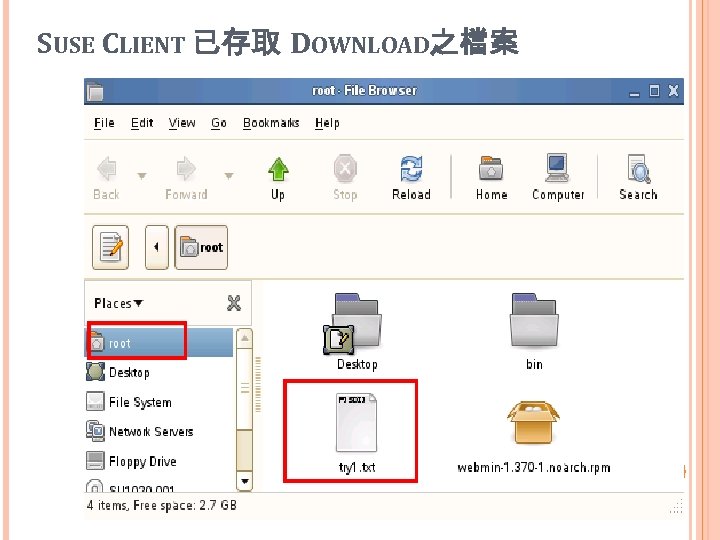
Task: Click the Stop loading icon
Action: (345, 169)
